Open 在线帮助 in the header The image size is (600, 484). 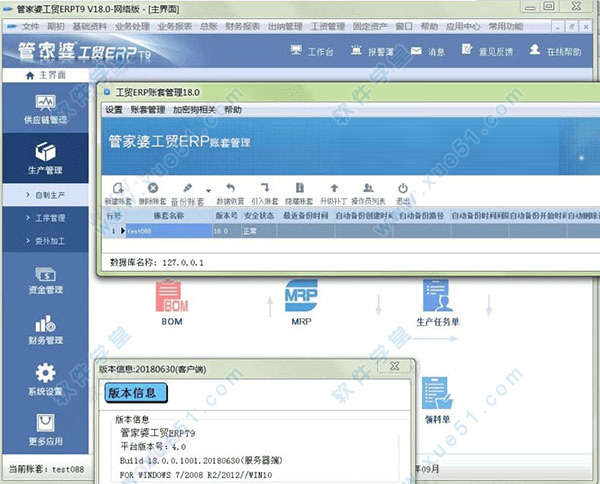556,51
